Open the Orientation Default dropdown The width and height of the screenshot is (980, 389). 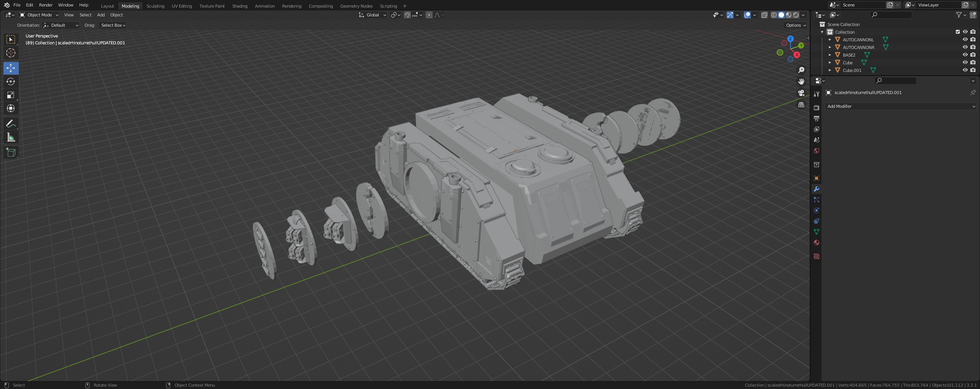point(61,25)
